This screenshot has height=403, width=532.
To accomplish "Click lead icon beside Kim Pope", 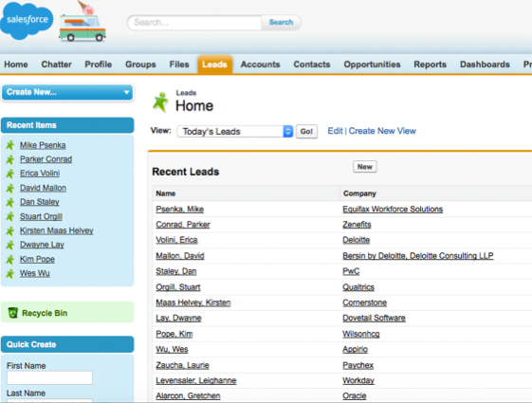I will (10, 259).
